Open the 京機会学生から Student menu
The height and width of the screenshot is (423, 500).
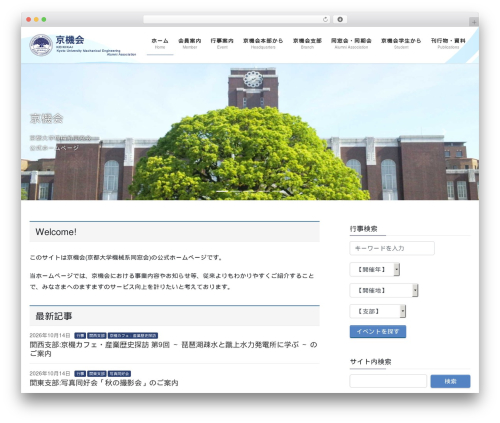[401, 43]
